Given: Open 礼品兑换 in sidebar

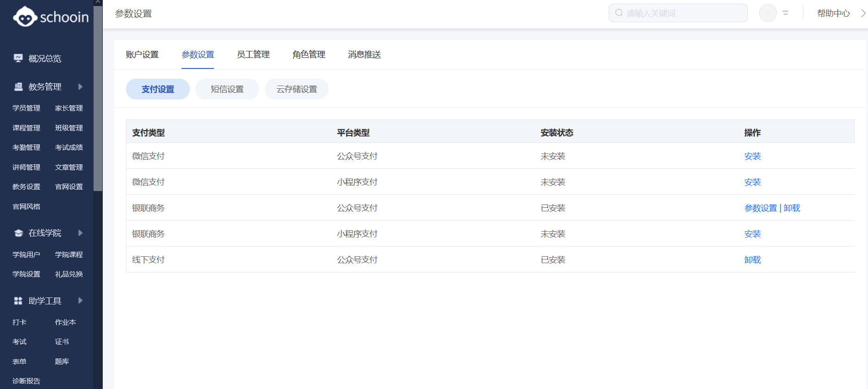Looking at the screenshot, I should click(69, 274).
